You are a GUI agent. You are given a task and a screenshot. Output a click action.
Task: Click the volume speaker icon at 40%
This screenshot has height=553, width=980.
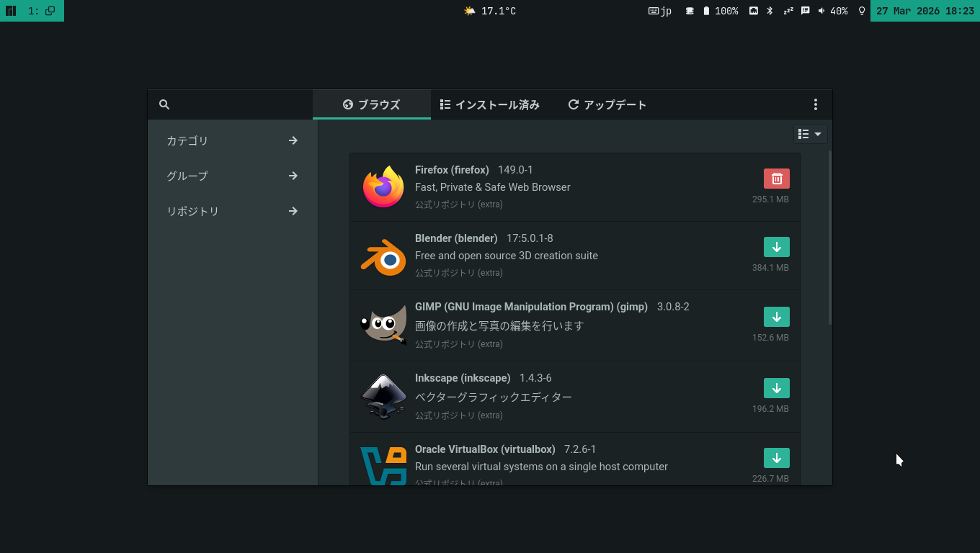(821, 11)
